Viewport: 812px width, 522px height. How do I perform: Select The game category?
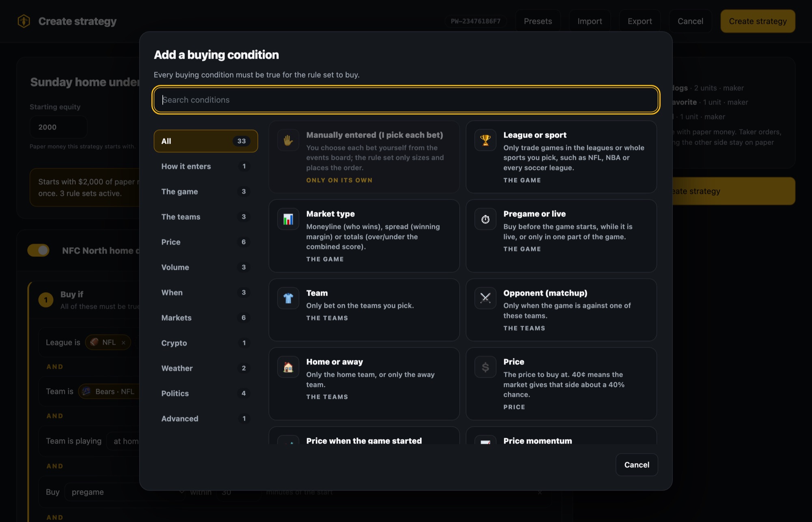click(206, 191)
